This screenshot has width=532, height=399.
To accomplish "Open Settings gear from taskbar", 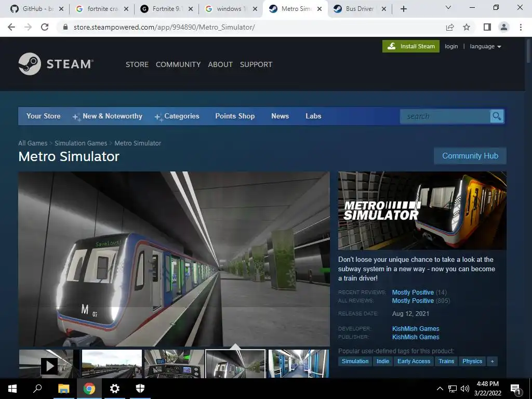I will coord(115,389).
